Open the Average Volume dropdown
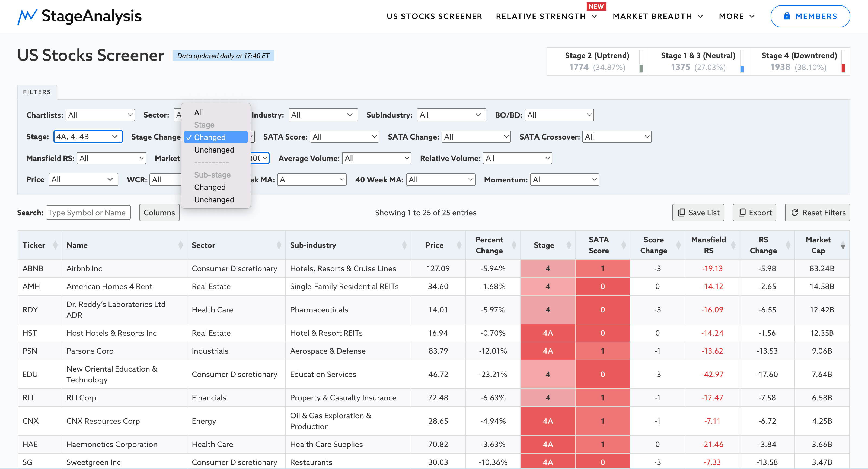868x469 pixels. 377,158
